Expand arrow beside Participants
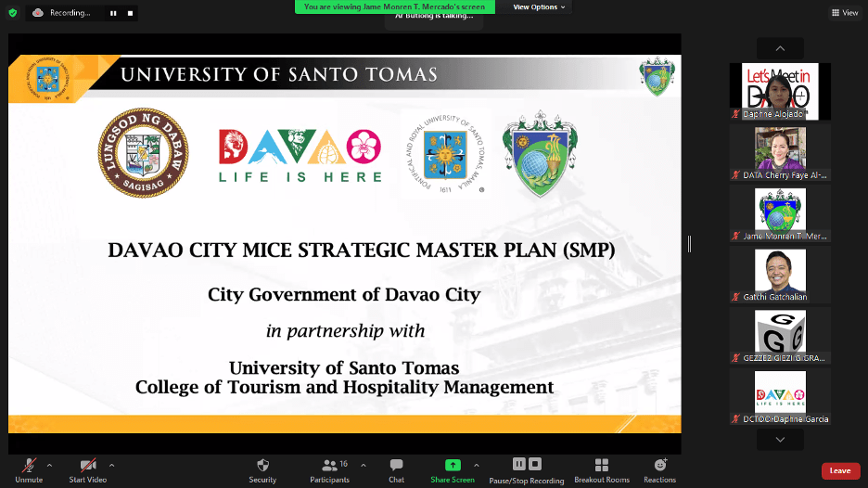The width and height of the screenshot is (868, 488). pyautogui.click(x=364, y=466)
